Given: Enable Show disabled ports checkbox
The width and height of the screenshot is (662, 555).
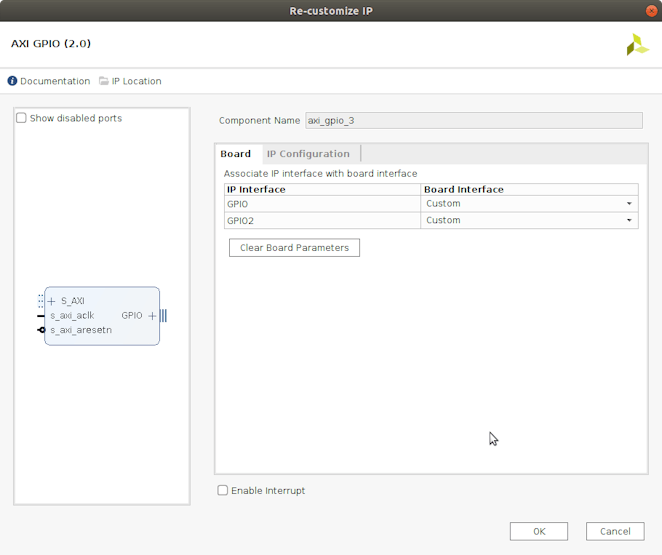Looking at the screenshot, I should [x=22, y=118].
